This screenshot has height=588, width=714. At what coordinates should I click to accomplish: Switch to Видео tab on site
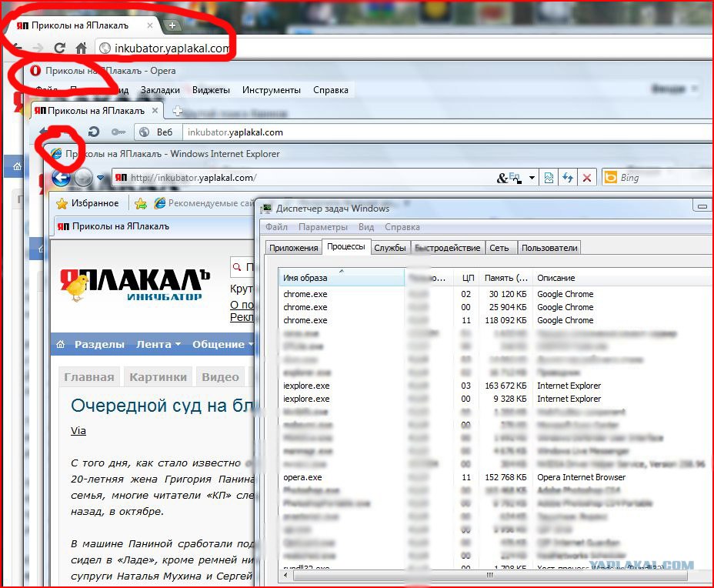pyautogui.click(x=220, y=377)
